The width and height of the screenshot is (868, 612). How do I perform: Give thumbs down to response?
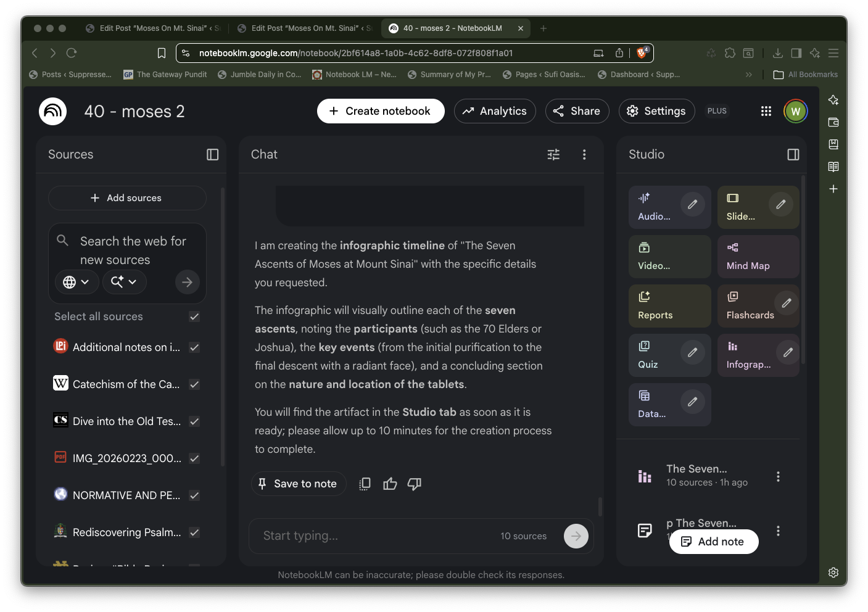[415, 484]
